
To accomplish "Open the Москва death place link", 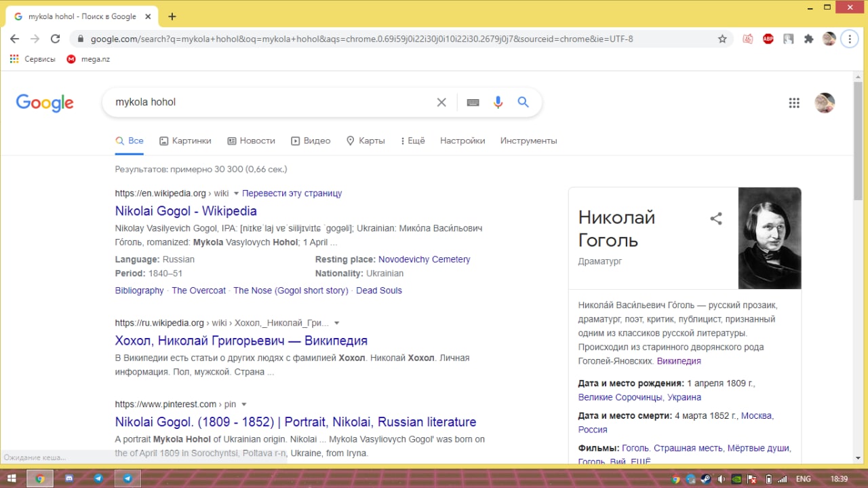I will [757, 415].
